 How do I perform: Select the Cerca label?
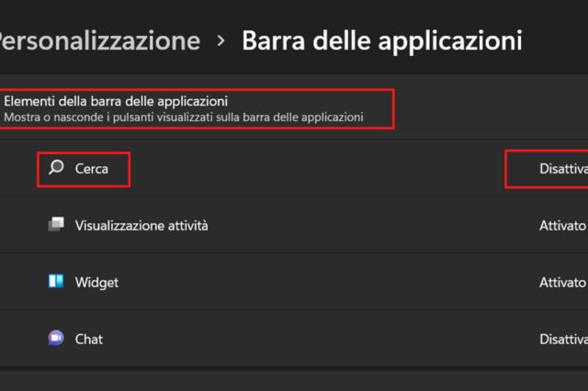92,169
